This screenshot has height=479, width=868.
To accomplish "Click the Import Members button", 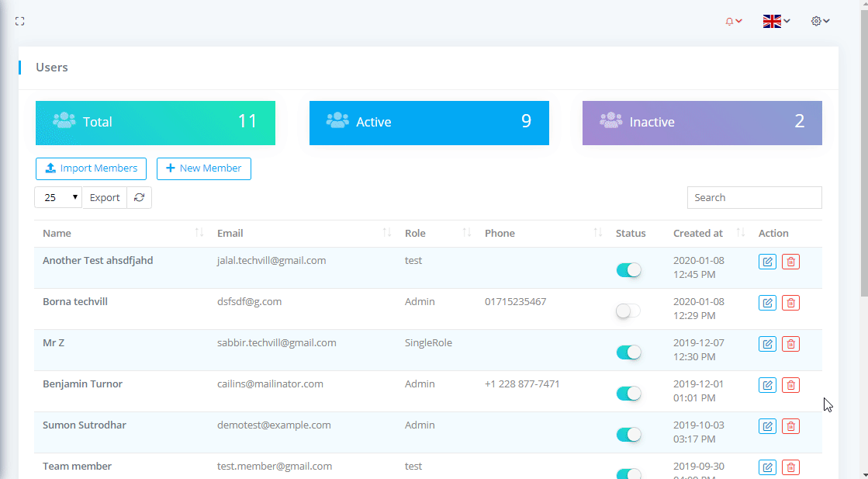I will click(91, 168).
